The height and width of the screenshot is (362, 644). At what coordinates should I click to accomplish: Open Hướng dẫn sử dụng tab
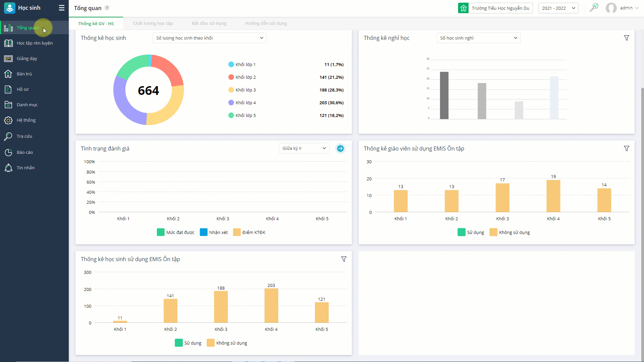click(266, 23)
